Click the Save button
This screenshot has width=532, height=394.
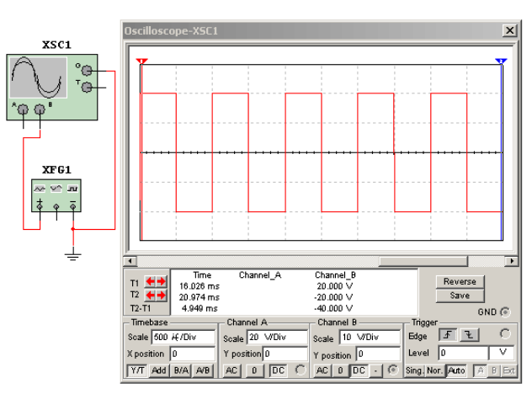(460, 295)
